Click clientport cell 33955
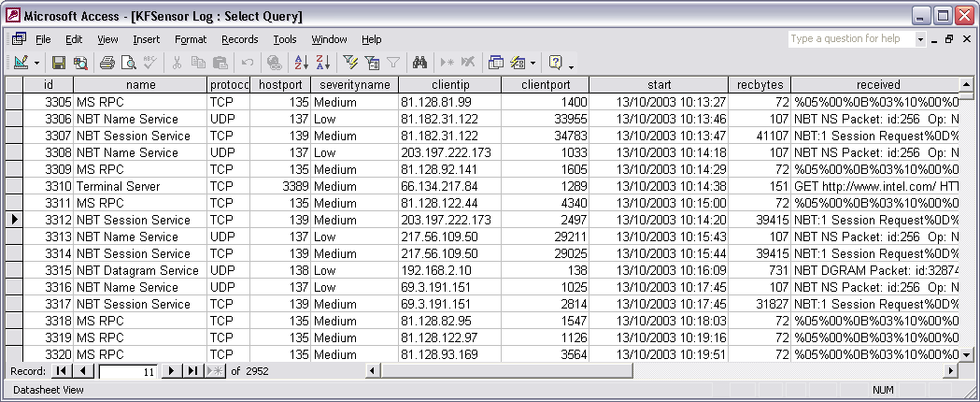 (x=545, y=119)
